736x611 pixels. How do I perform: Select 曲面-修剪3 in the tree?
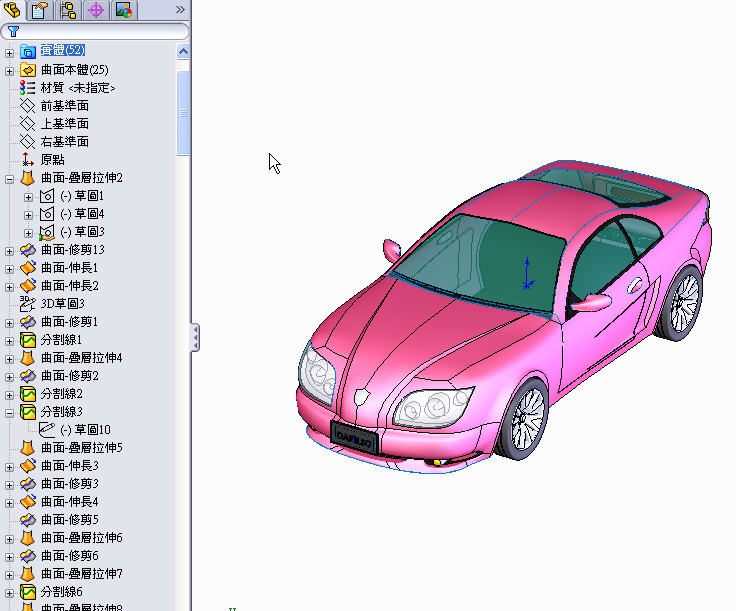(x=69, y=484)
